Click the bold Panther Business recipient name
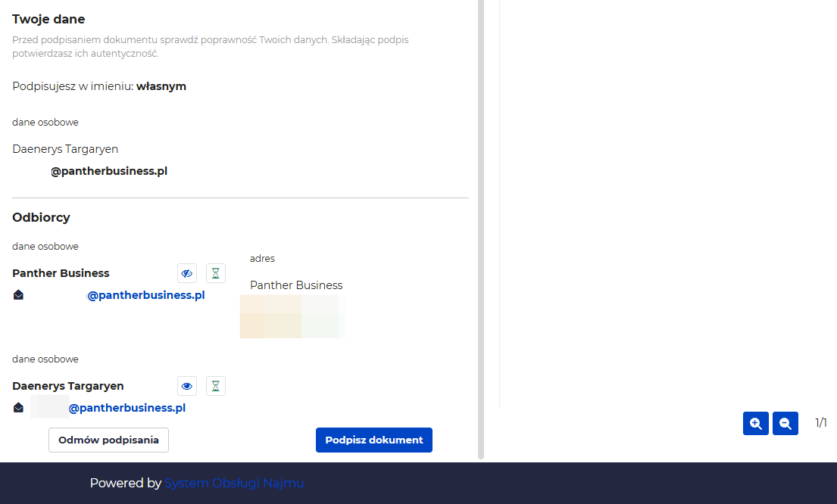Screen dimensions: 837x504 pos(61,273)
